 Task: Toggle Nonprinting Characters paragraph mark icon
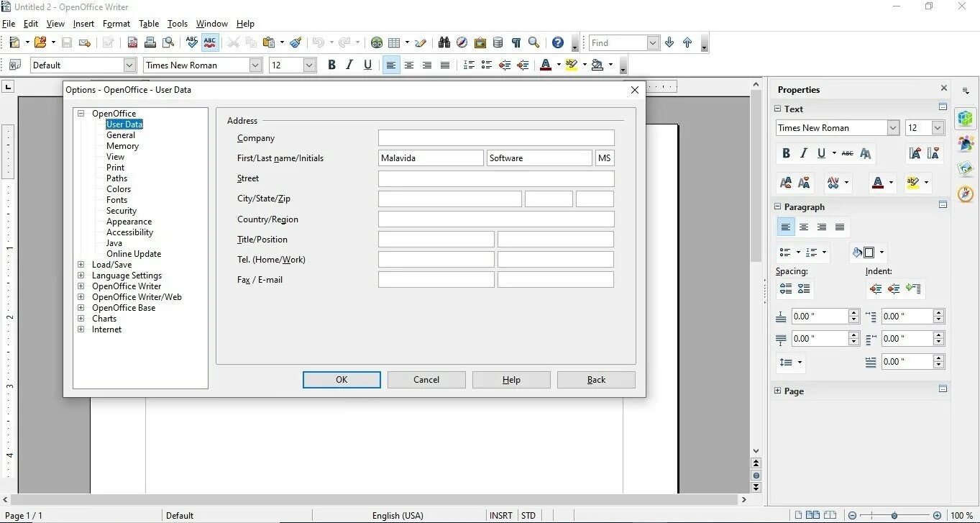[x=516, y=42]
